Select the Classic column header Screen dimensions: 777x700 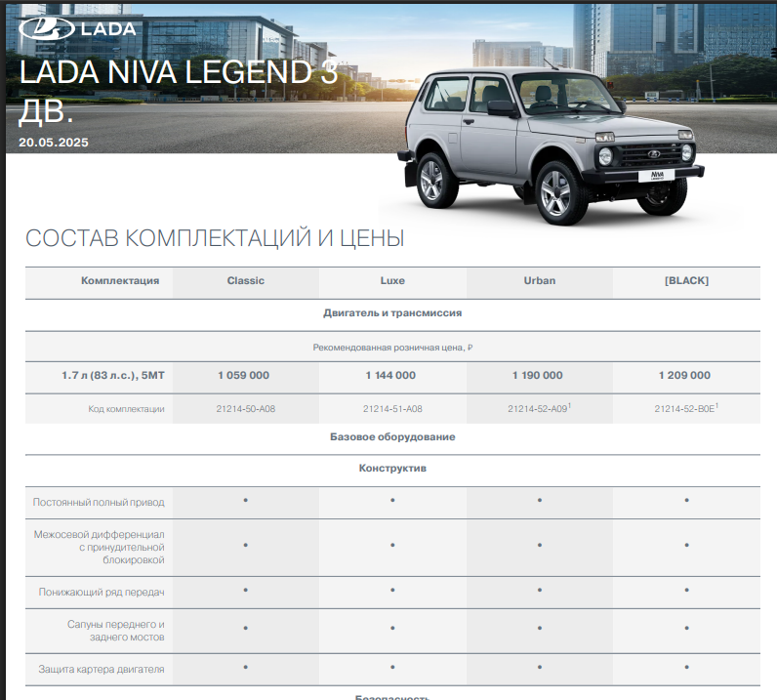[x=246, y=281]
